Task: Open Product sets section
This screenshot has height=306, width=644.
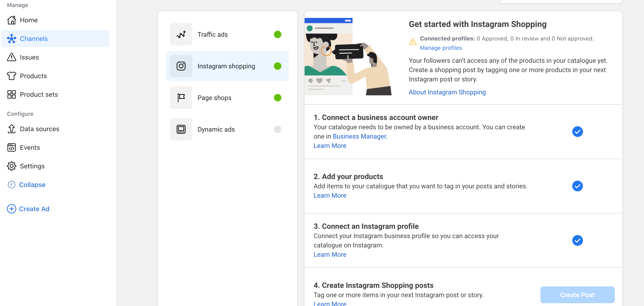Action: [x=55, y=94]
